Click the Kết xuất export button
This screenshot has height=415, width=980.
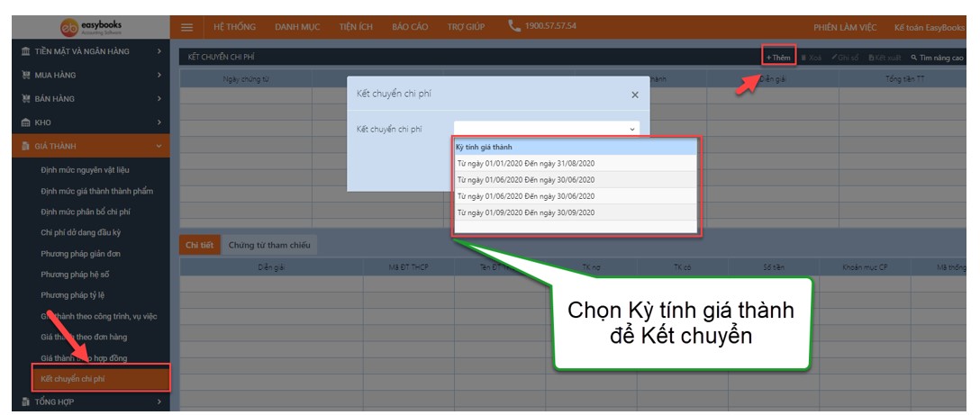tap(885, 58)
